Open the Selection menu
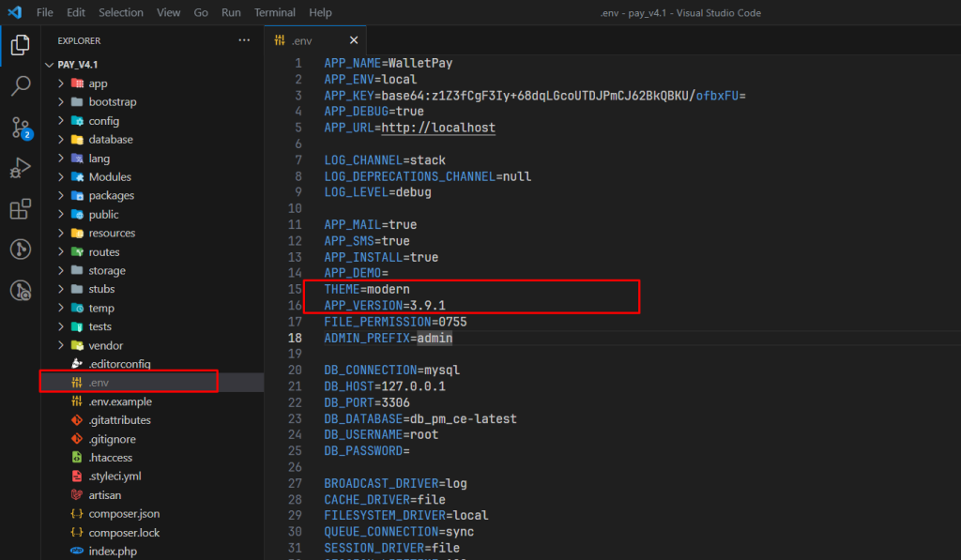Screen dimensions: 961x560 click(121, 13)
